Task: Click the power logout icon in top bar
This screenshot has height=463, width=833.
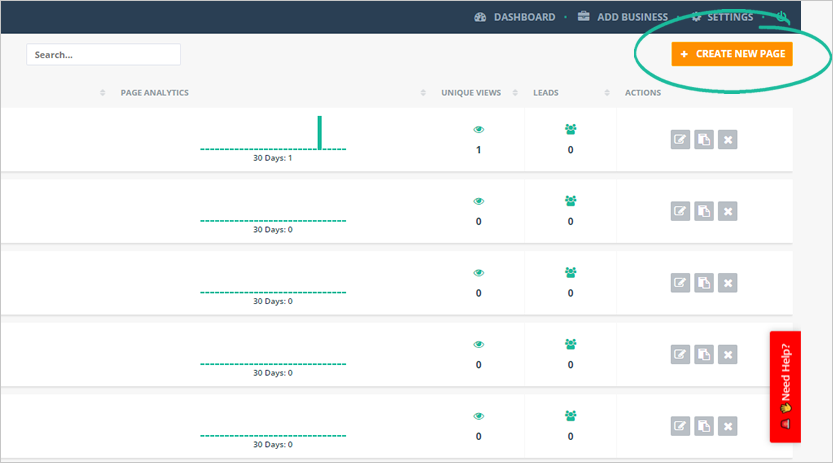Action: click(x=782, y=17)
